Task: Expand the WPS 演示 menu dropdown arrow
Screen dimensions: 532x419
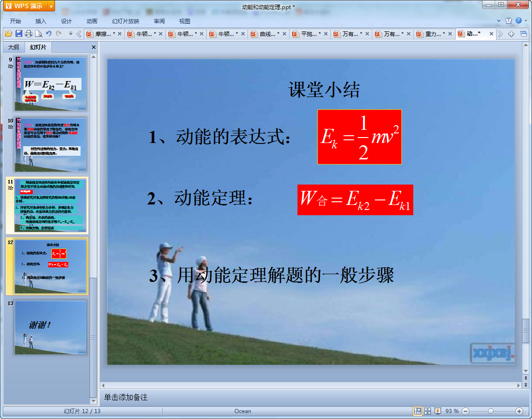Action: pos(51,6)
